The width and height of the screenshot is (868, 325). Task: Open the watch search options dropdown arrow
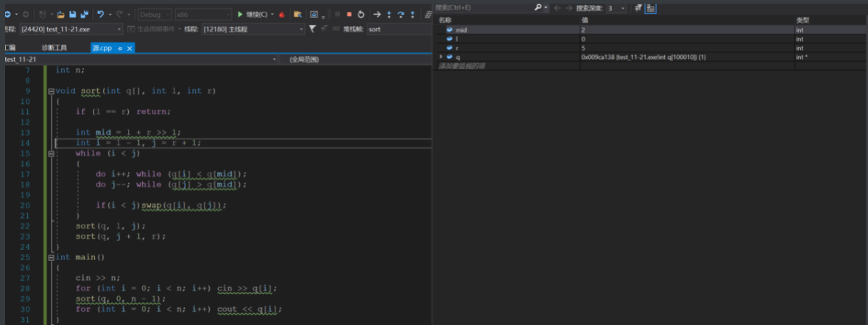click(x=546, y=8)
